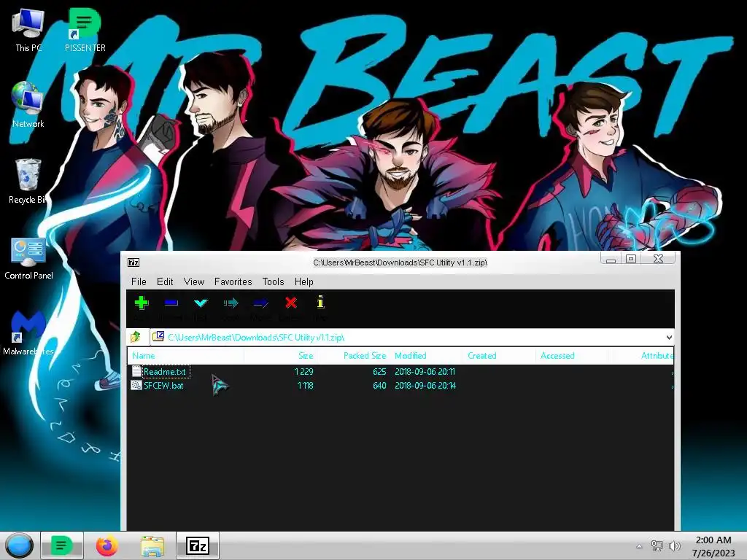Select Network desktop icon

28,105
